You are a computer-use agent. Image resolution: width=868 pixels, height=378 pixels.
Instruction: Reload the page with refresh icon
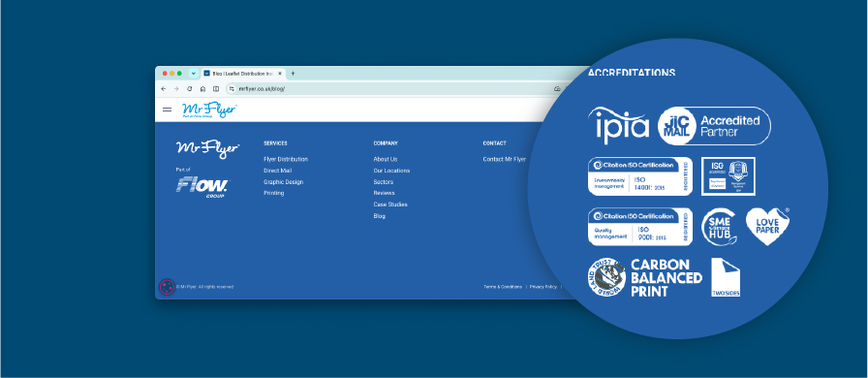[189, 88]
